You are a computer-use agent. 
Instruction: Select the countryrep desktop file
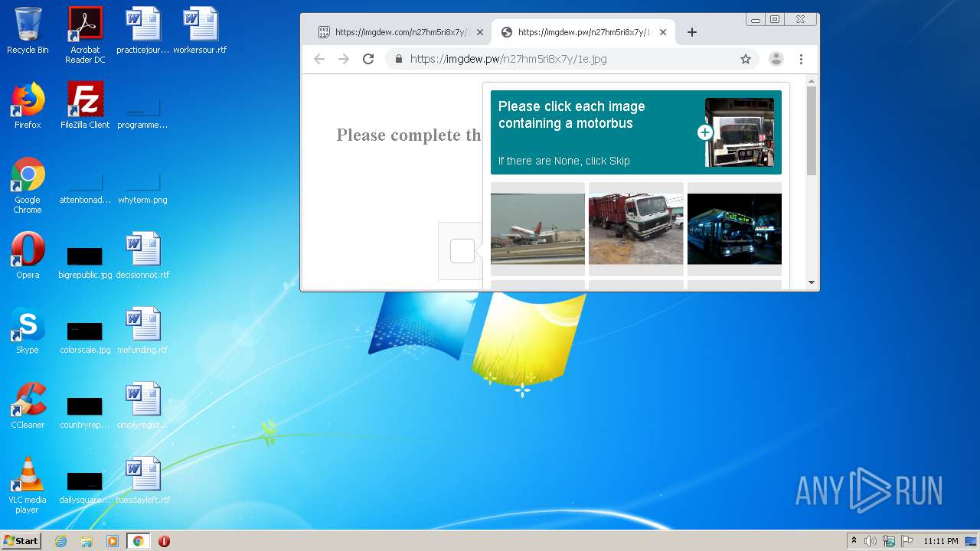[85, 412]
